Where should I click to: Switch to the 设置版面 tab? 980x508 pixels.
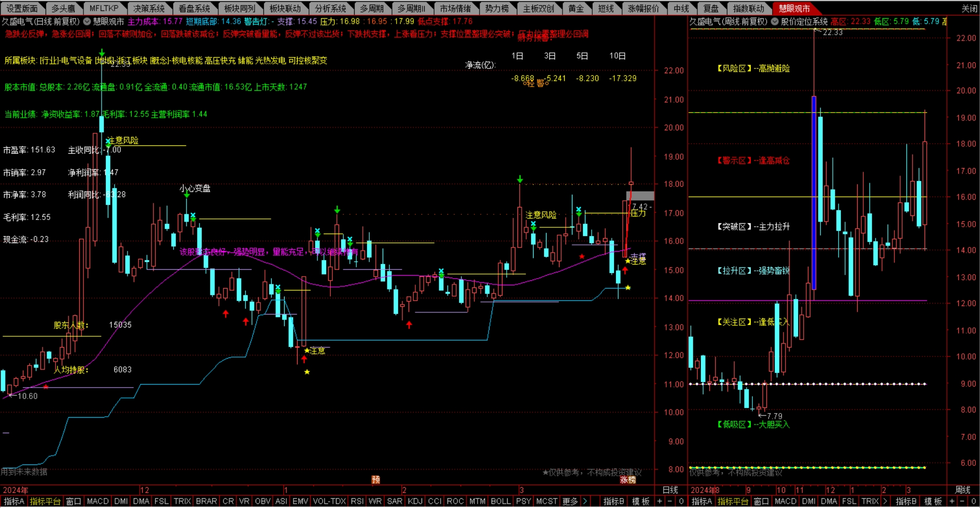coord(22,8)
